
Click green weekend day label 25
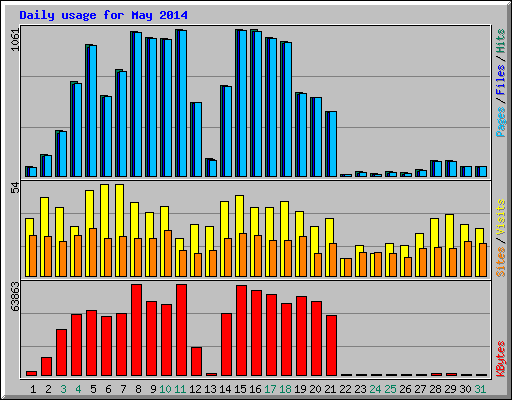tap(390, 389)
